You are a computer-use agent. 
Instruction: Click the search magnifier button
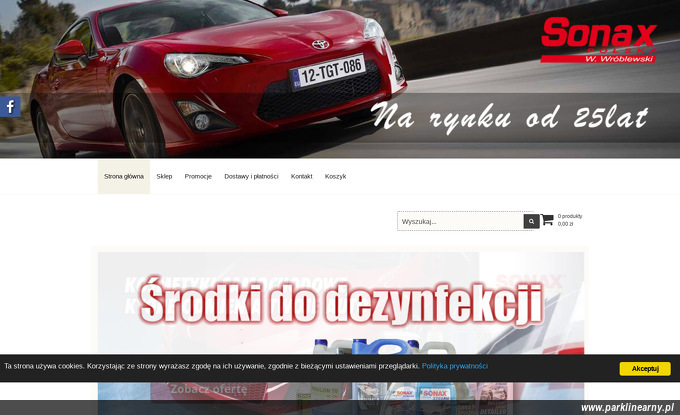[x=531, y=221]
